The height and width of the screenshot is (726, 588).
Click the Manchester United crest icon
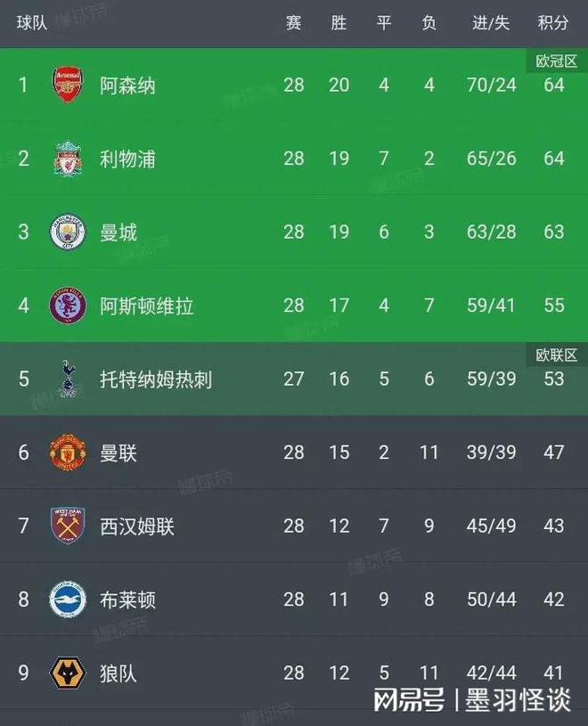point(68,453)
